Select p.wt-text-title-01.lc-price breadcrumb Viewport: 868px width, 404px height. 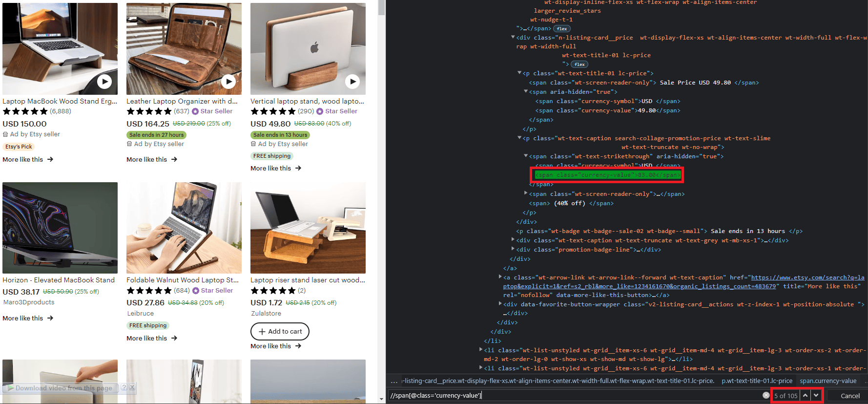[757, 381]
